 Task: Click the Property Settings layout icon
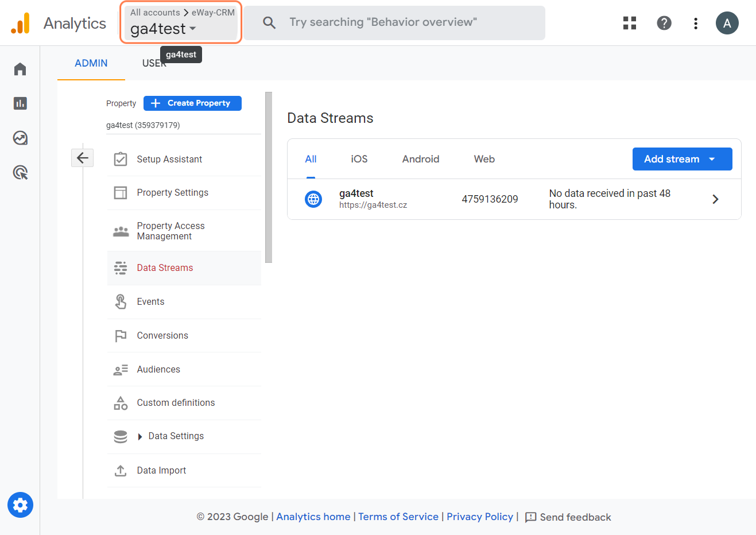click(x=121, y=193)
